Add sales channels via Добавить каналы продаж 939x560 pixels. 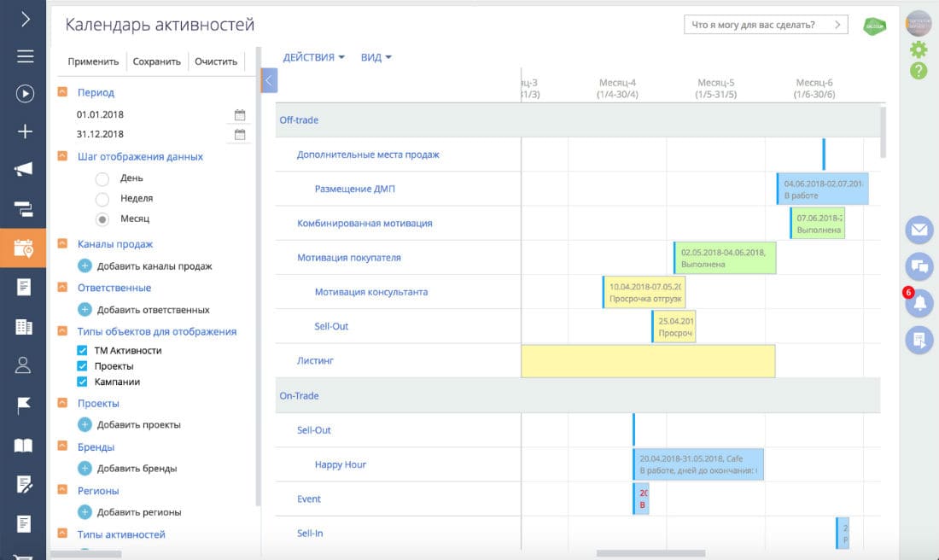coord(145,266)
